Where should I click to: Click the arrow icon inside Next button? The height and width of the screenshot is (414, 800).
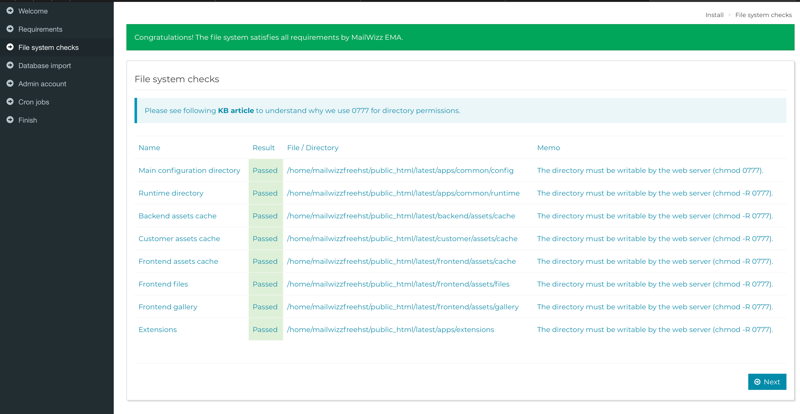[x=757, y=382]
